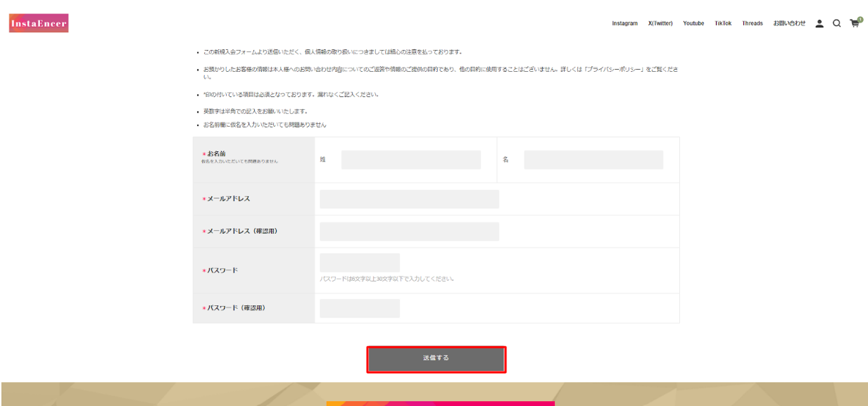The height and width of the screenshot is (406, 868).
Task: Select the パスワード input field
Action: (x=360, y=263)
